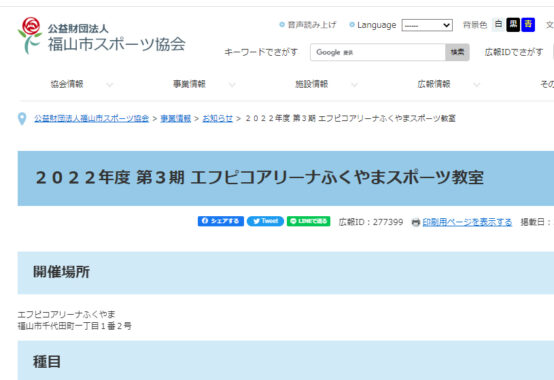Image resolution: width=554 pixels, height=380 pixels.
Task: Send page via green LINE button
Action: point(308,221)
